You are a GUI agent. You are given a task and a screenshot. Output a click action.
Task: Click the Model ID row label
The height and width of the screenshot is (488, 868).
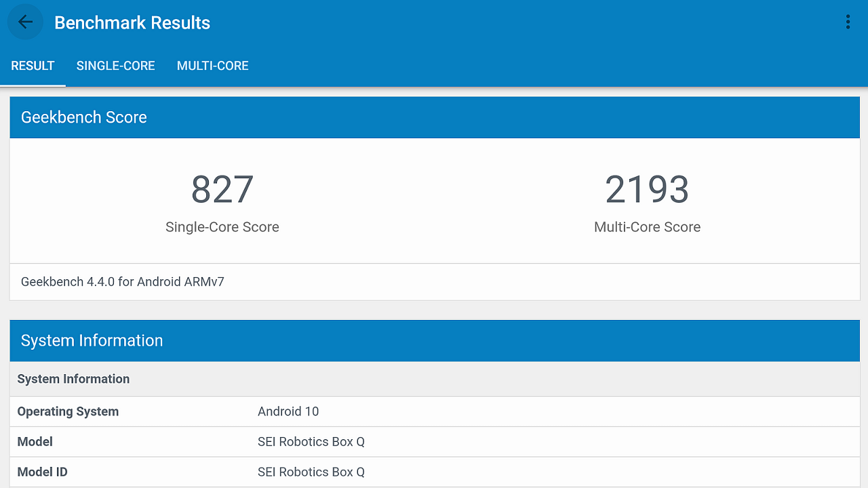[x=42, y=472]
